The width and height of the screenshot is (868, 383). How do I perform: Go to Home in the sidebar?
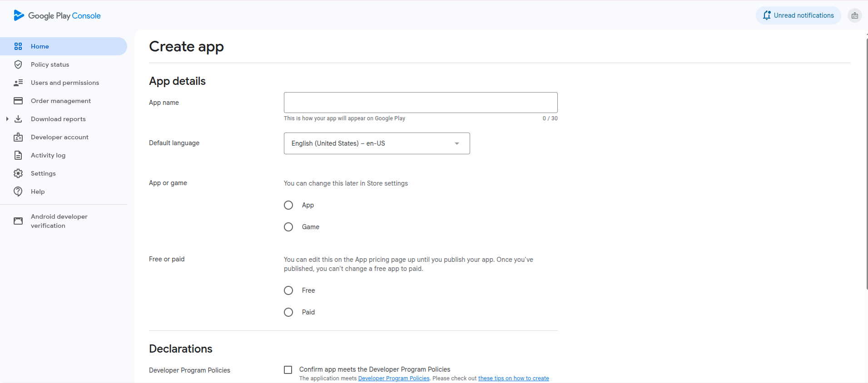point(40,46)
